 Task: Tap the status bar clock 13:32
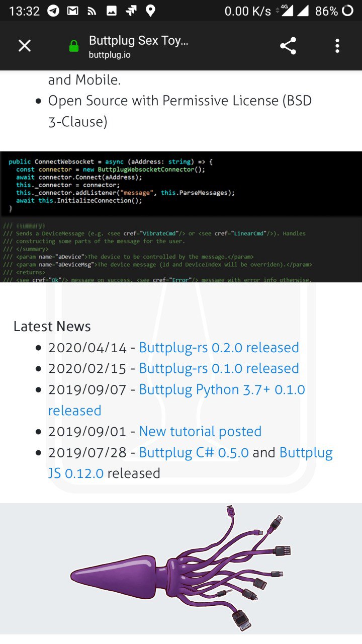(24, 11)
